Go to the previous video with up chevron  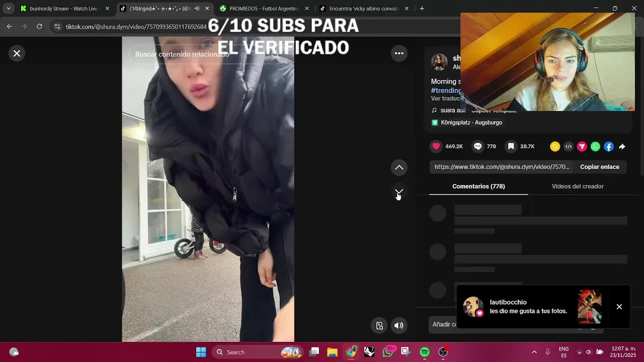399,167
